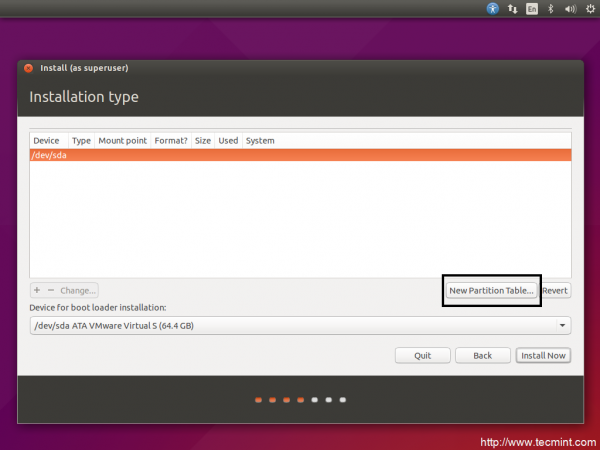The width and height of the screenshot is (600, 450).
Task: Quit the installer
Action: [423, 355]
